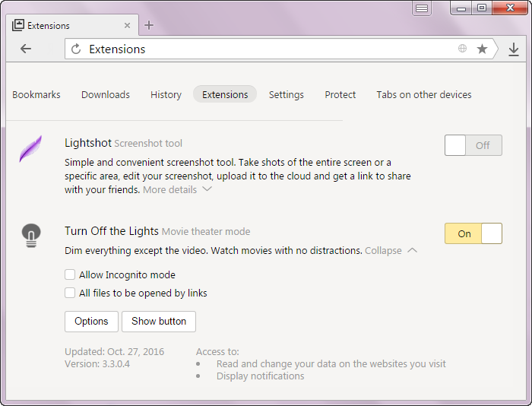The width and height of the screenshot is (532, 406).
Task: Click the Turn Off the Lights bulb icon
Action: [x=31, y=235]
